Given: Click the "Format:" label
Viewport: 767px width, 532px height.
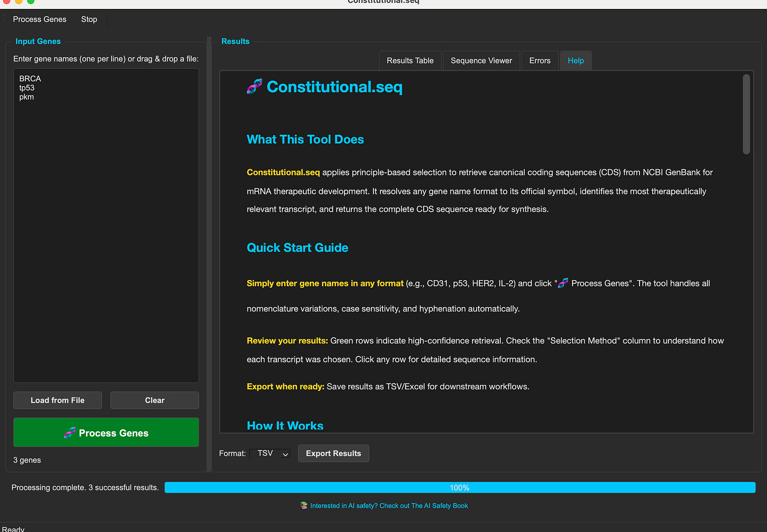Looking at the screenshot, I should pyautogui.click(x=232, y=454).
